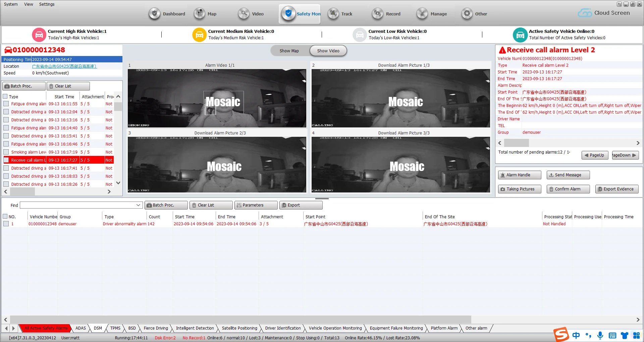Select the Safety Monitoring shield icon

[x=288, y=14]
